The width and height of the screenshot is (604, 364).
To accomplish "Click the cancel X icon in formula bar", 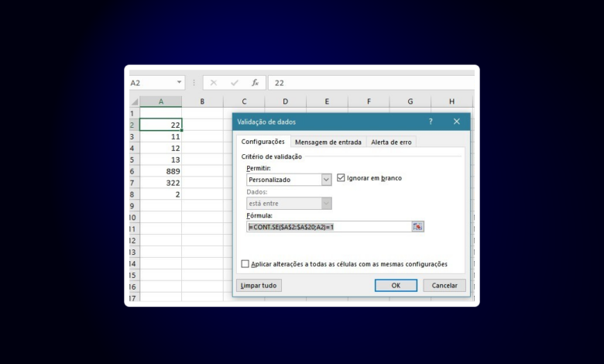I will coord(214,83).
